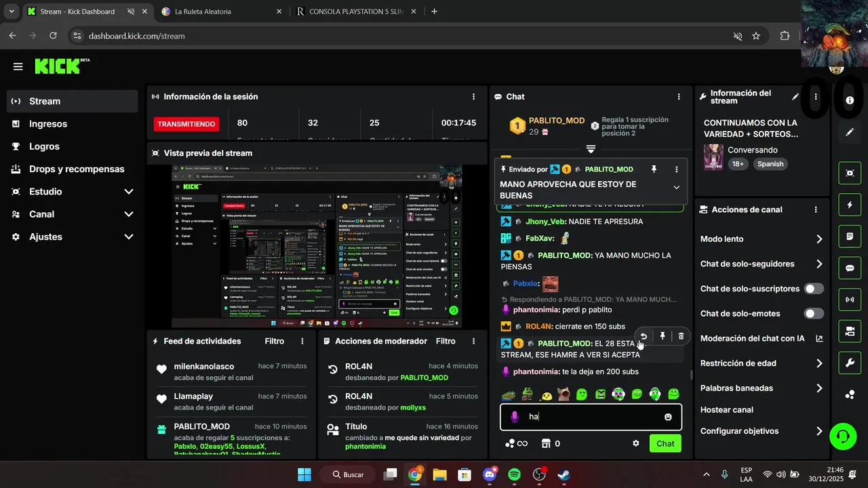Image resolution: width=868 pixels, height=488 pixels.
Task: Open Steam from the Windows taskbar
Action: coord(564,474)
